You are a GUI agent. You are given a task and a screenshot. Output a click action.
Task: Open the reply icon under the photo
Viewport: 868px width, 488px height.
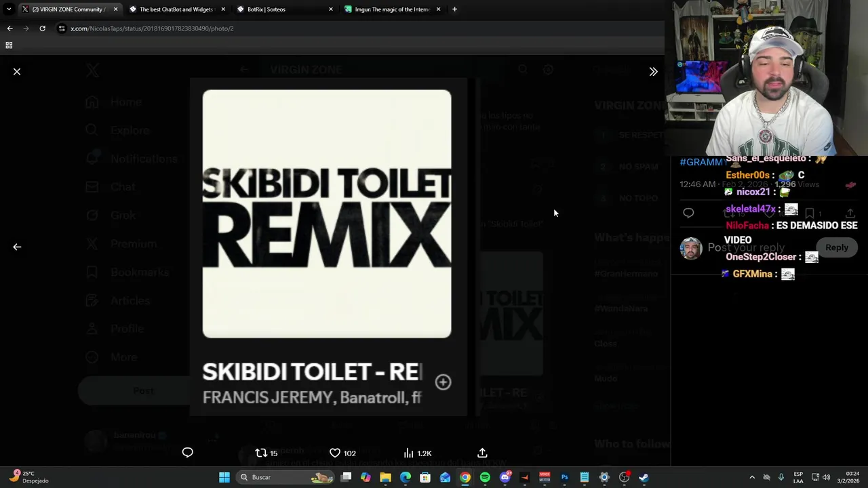tap(188, 453)
